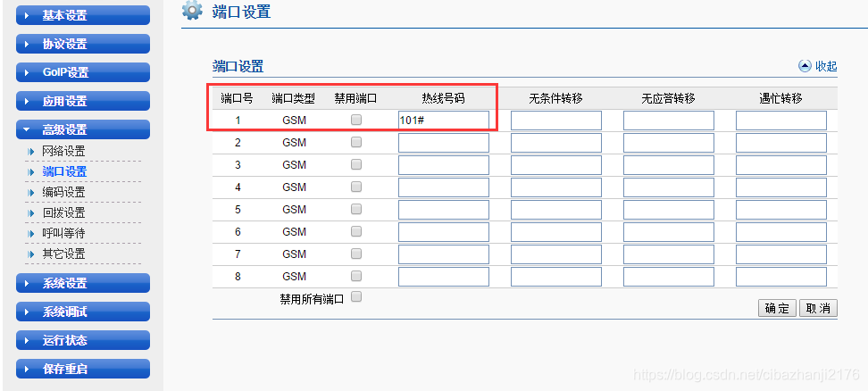Click the arrow bullet beside 其它设置
Image resolution: width=868 pixels, height=391 pixels.
point(31,254)
